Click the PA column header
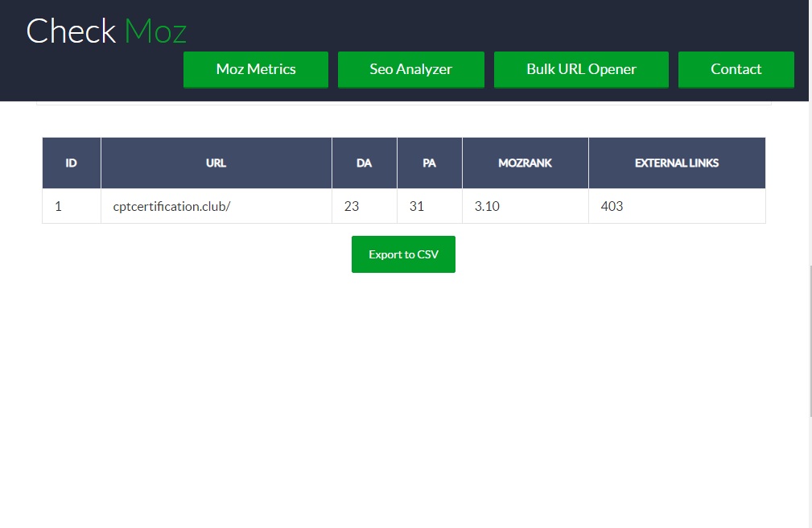Image resolution: width=812 pixels, height=528 pixels. pos(429,163)
